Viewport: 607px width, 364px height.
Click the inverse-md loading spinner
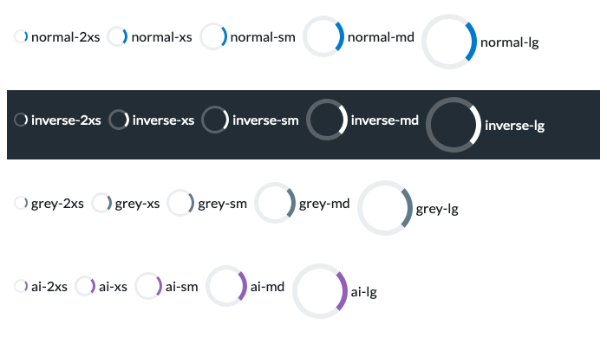coord(327,120)
